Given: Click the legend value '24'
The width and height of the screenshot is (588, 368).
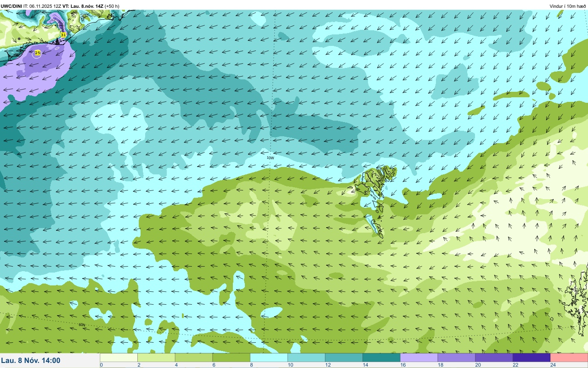Looking at the screenshot, I should coord(553,365).
